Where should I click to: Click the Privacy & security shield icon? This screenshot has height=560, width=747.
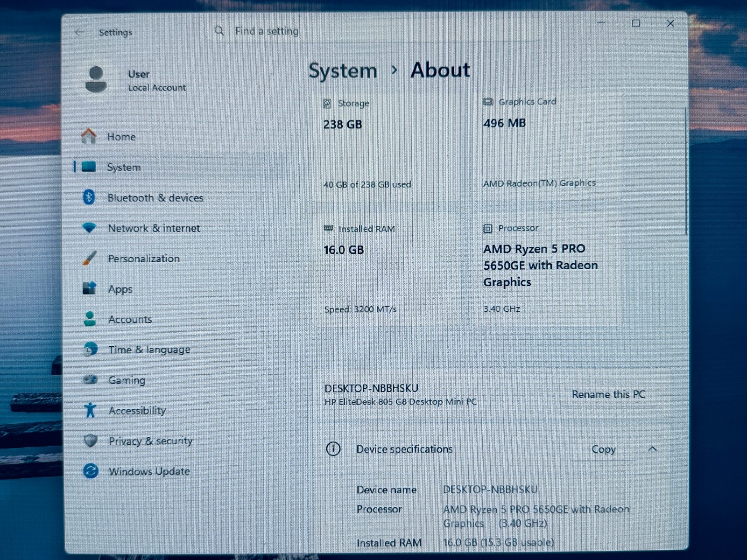coord(91,441)
